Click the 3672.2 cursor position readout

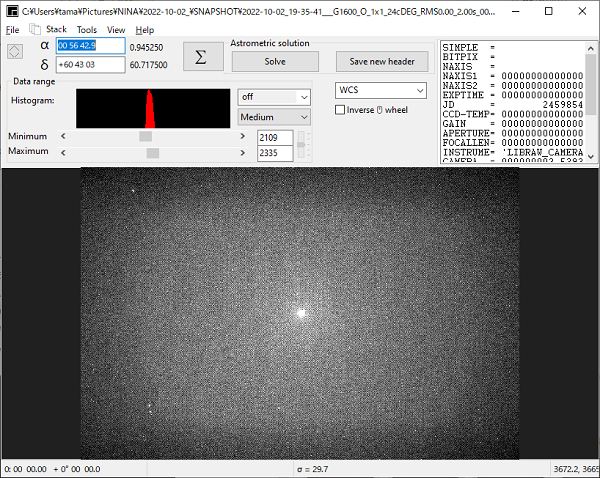point(576,469)
